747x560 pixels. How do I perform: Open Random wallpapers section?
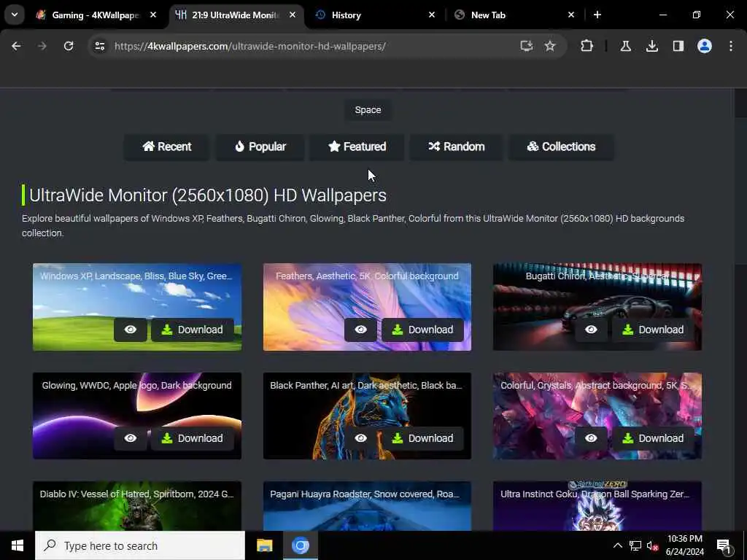(457, 147)
